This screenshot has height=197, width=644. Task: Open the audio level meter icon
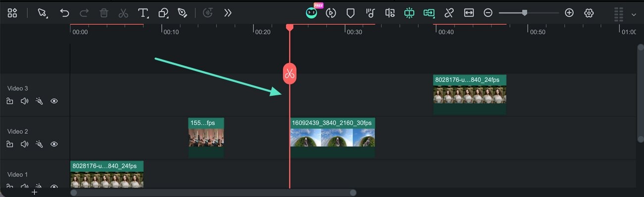pyautogui.click(x=618, y=14)
